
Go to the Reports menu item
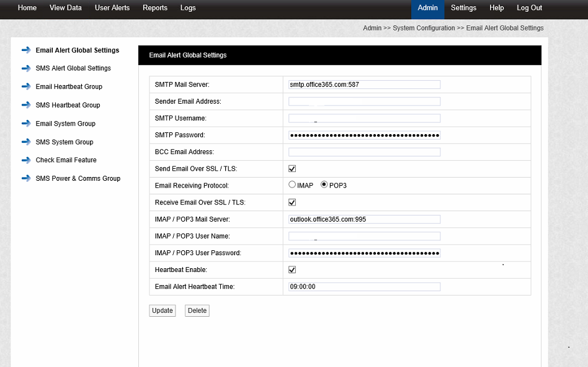(155, 8)
